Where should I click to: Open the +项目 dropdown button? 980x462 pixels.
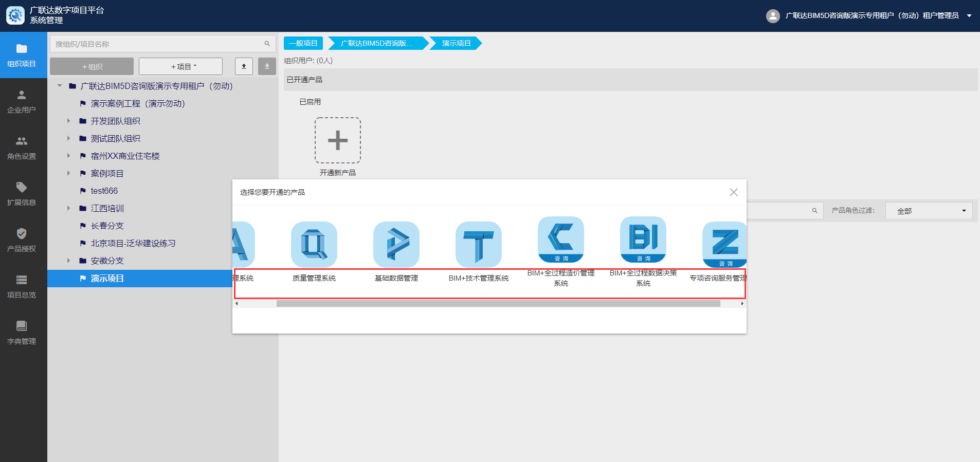point(180,66)
